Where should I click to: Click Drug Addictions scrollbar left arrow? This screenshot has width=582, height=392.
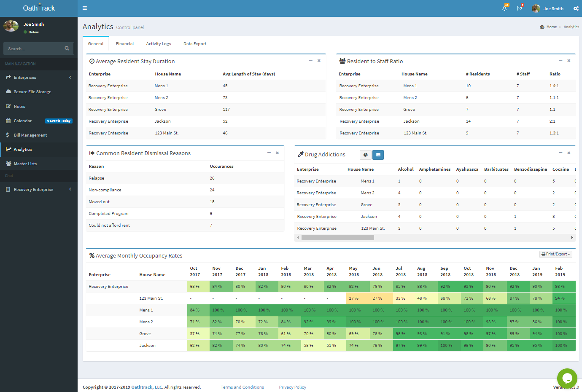[298, 238]
